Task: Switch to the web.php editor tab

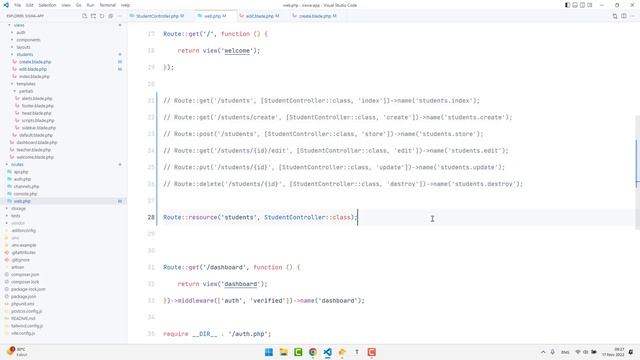Action: [x=215, y=16]
